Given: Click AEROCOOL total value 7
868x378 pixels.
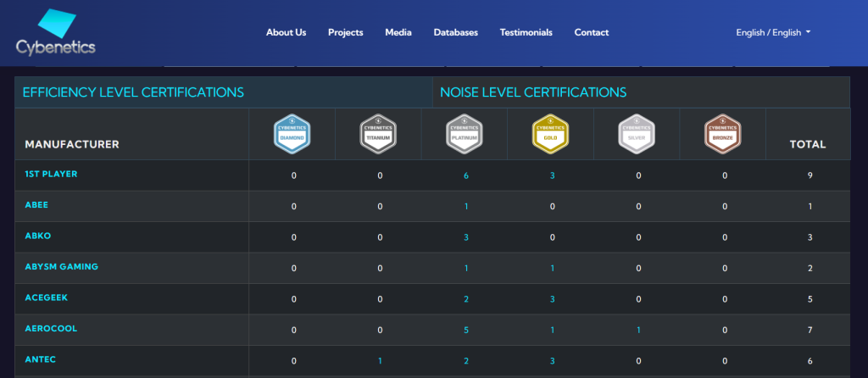Looking at the screenshot, I should pyautogui.click(x=810, y=331).
